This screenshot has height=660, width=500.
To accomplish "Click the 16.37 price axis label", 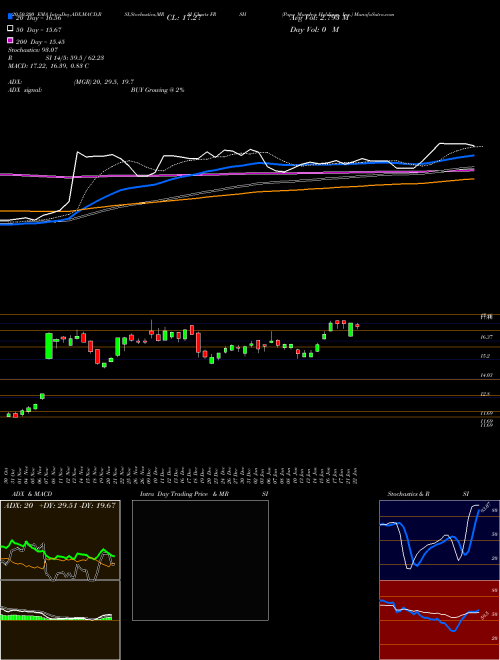I will [x=487, y=337].
